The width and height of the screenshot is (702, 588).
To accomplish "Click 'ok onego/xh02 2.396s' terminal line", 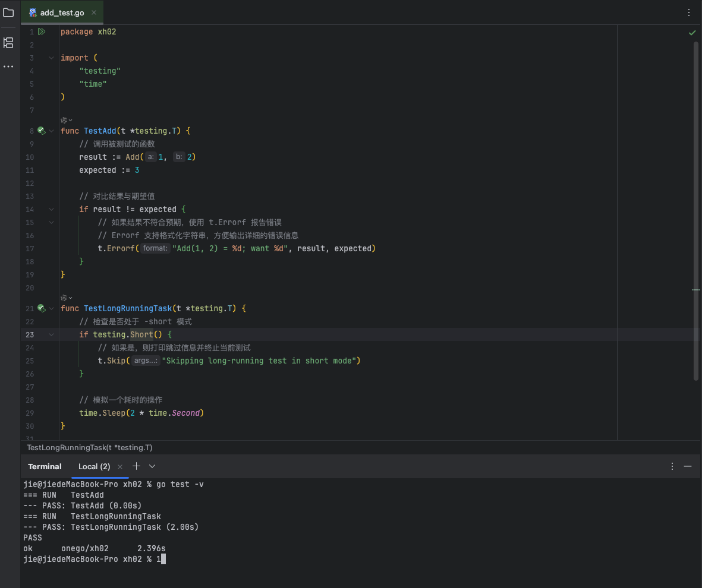I will (95, 549).
